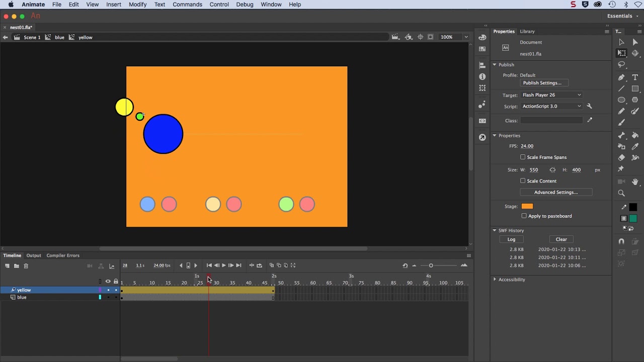Open the Essentials workspace dropdown

(x=623, y=16)
